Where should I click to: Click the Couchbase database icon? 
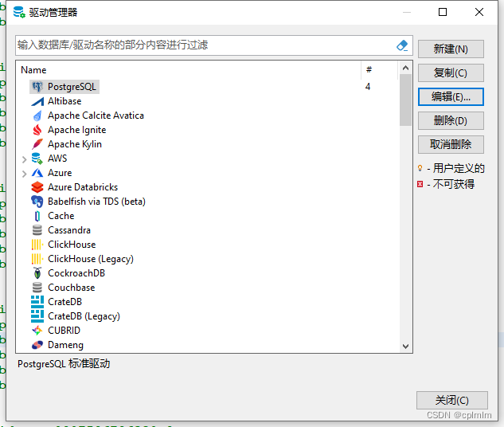coord(37,288)
